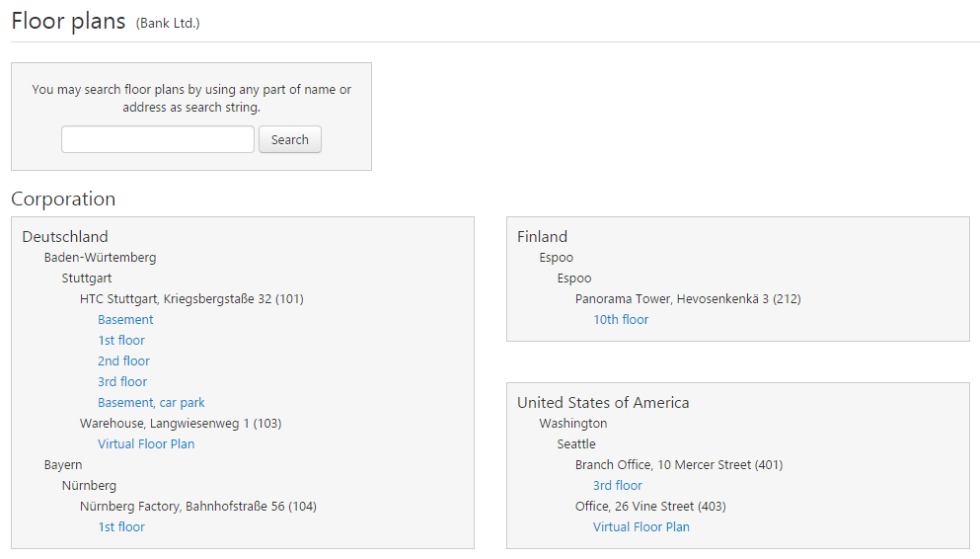Click the HTC Stuttgart, Kriegsbergstaße 32 building
Screen dimensions: 980x559
[191, 298]
